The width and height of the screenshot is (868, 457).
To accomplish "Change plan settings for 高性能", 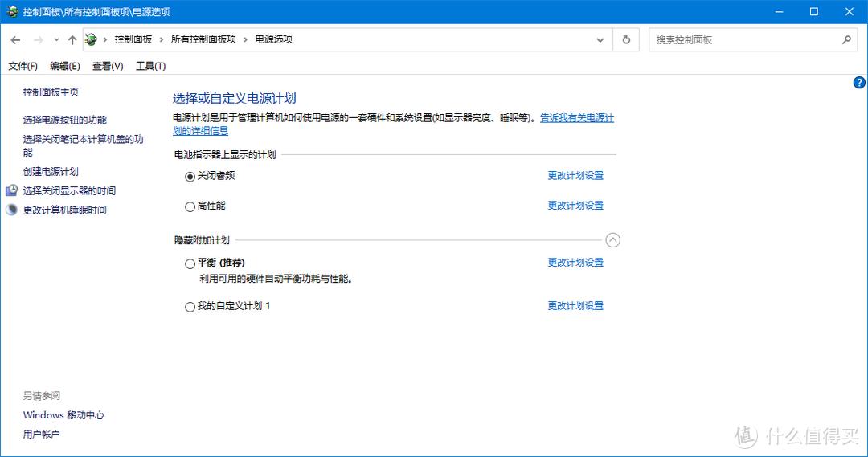I will pyautogui.click(x=575, y=206).
